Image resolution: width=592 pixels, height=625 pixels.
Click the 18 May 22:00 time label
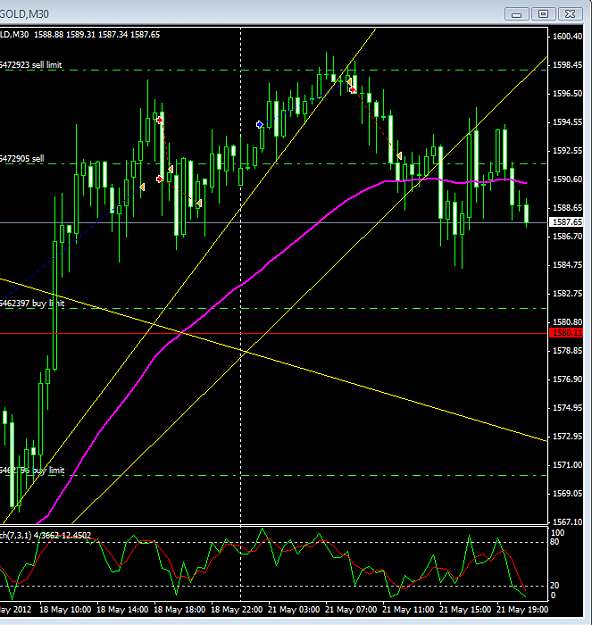[x=237, y=610]
